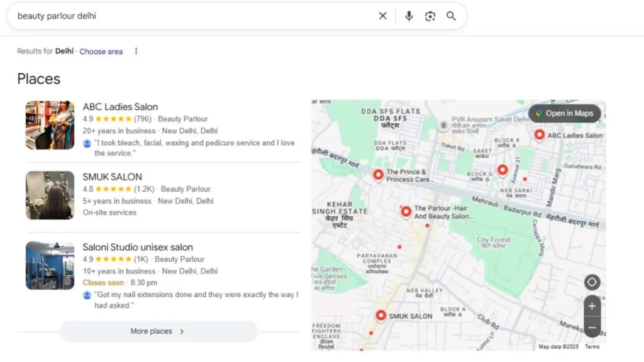Click the chevron on the More places button

182,331
